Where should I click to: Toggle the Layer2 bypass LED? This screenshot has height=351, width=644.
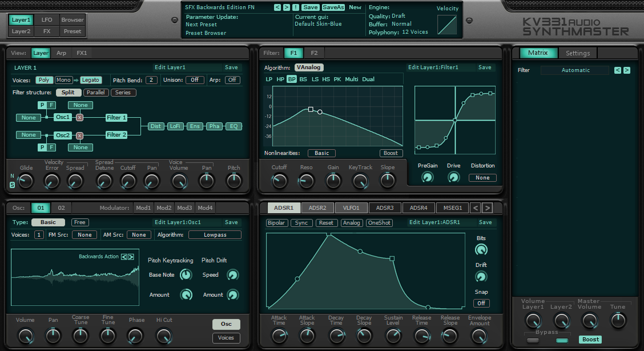click(562, 340)
